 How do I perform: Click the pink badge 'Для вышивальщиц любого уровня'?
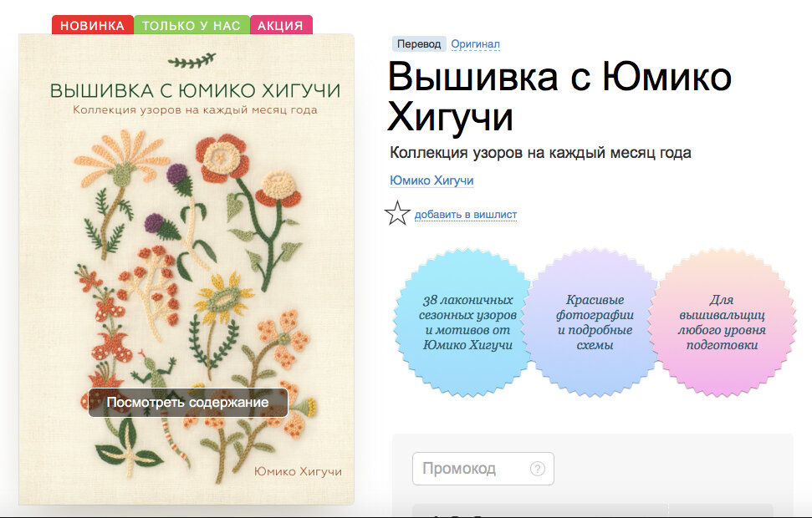click(x=722, y=322)
